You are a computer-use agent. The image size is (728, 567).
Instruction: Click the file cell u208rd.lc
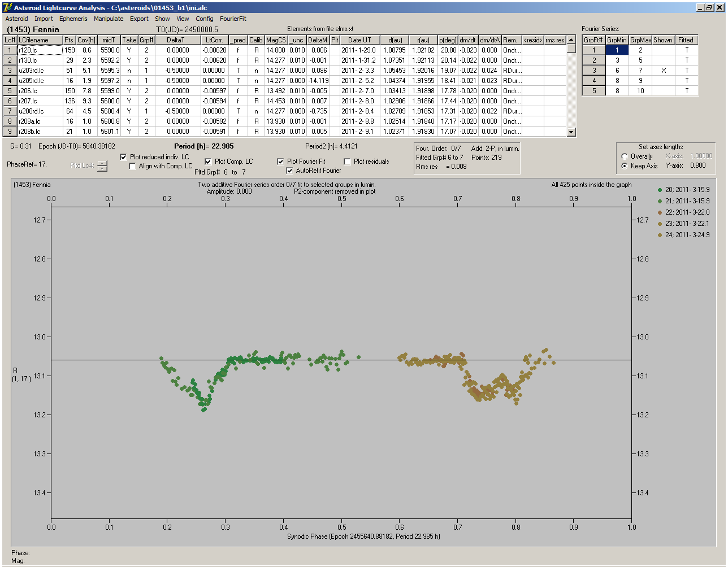tap(40, 111)
